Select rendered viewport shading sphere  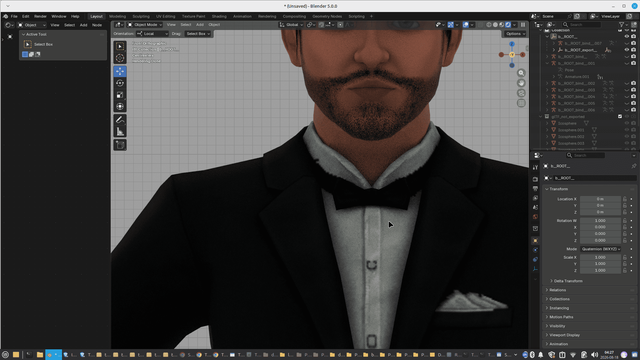tap(508, 25)
